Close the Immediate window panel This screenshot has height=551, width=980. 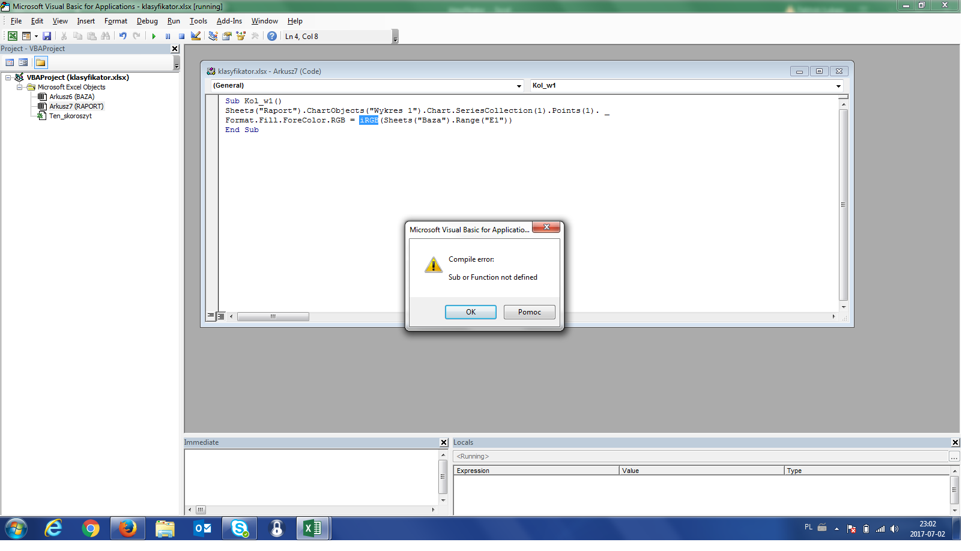coord(444,442)
